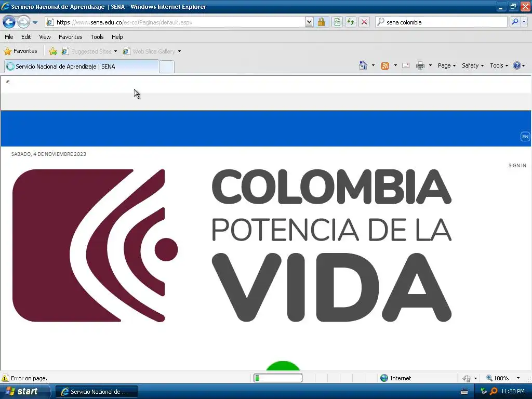Screen dimensions: 532x399
Task: Open the Page command menu
Action: click(x=446, y=65)
